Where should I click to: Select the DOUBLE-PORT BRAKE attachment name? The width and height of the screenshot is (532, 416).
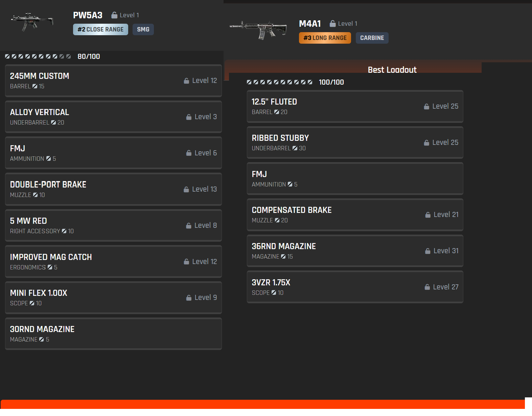coord(48,185)
